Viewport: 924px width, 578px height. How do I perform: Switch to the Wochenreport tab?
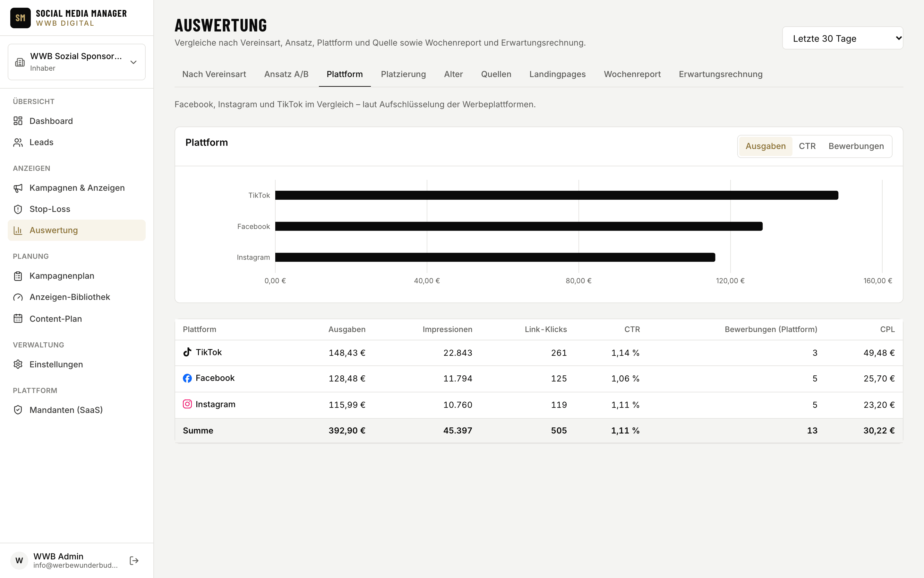tap(632, 74)
